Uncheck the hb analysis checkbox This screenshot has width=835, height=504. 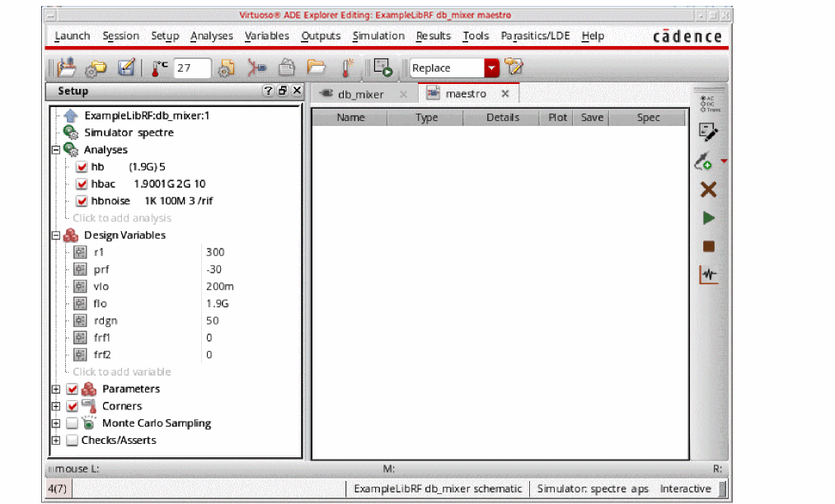[82, 167]
